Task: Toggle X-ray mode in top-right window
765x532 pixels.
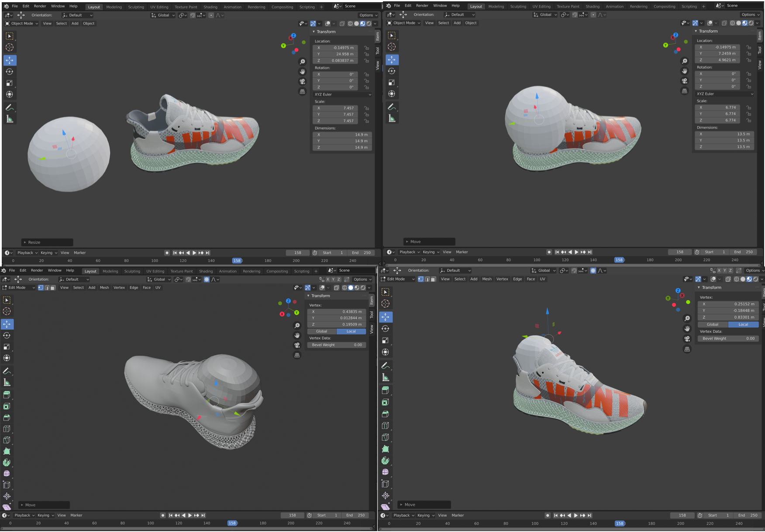Action: coord(724,23)
